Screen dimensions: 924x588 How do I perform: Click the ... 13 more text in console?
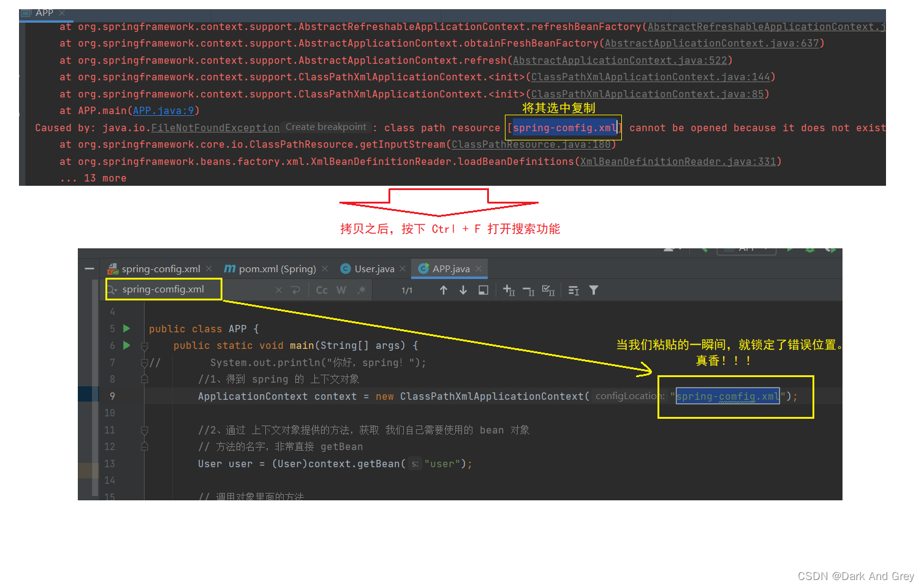[93, 178]
